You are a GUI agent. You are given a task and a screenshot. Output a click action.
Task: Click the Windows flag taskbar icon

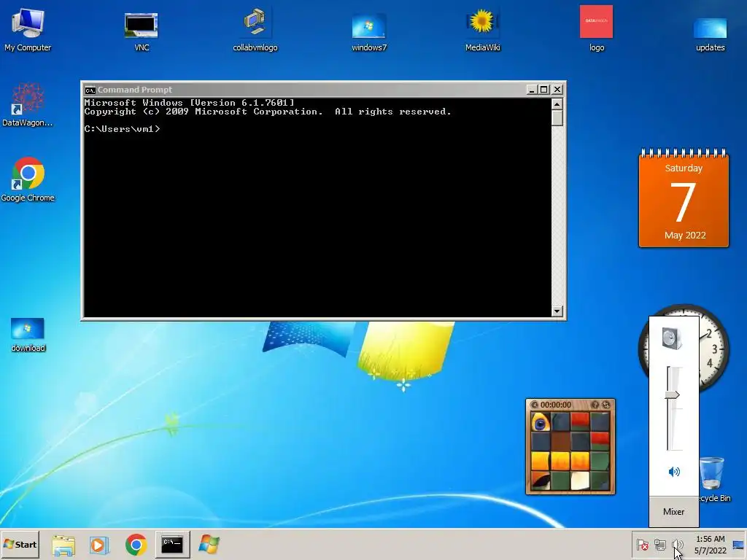209,545
